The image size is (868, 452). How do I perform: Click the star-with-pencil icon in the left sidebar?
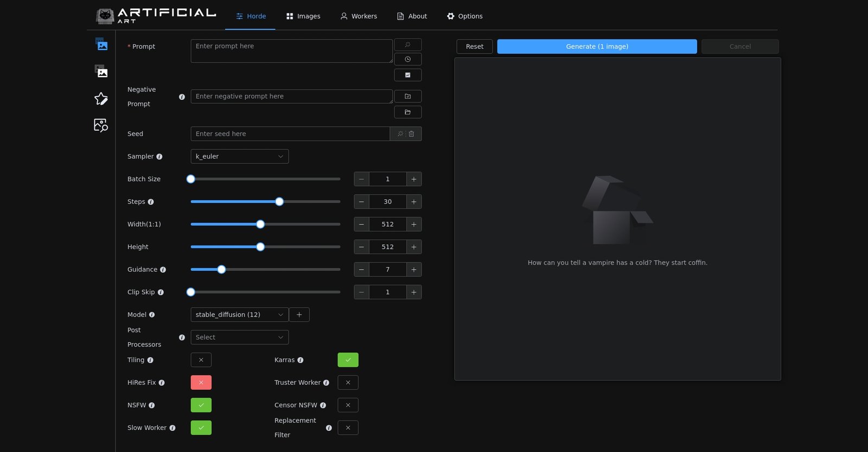(101, 99)
